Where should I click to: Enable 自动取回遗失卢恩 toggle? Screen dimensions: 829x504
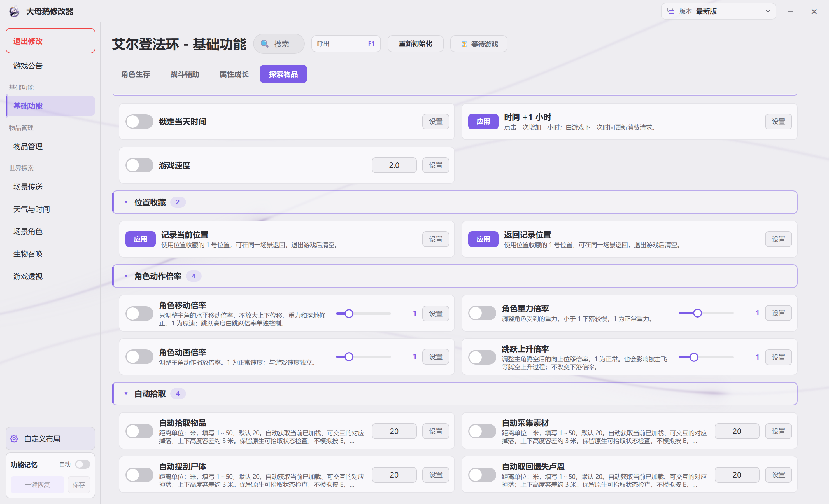482,475
